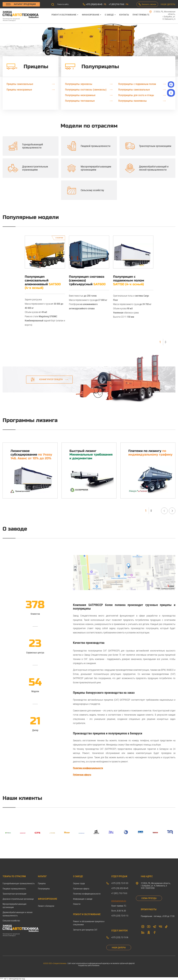Image resolution: width=178 pixels, height=980 pixels.
Task: Open the 'КОНТАКТЫ' menu item
Action: tap(124, 15)
